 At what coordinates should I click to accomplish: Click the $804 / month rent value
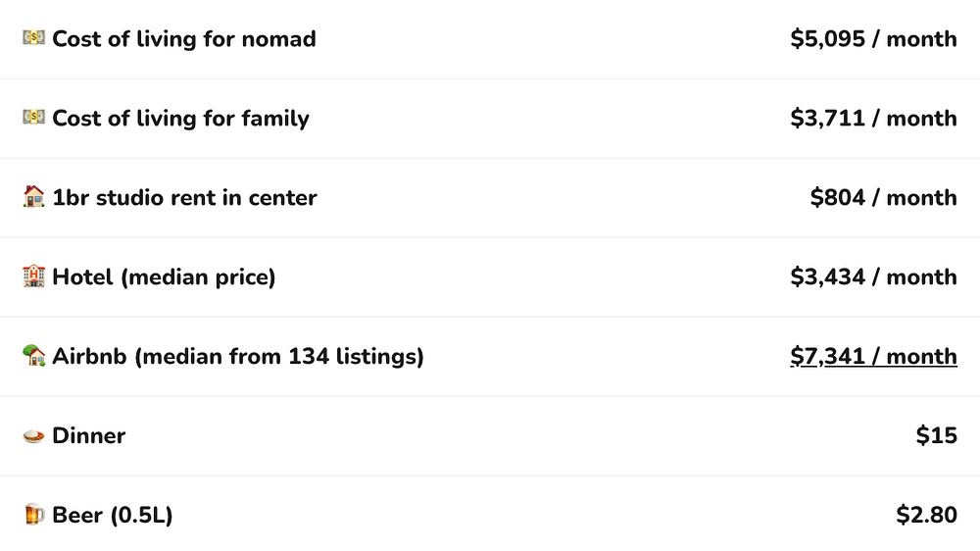[883, 198]
